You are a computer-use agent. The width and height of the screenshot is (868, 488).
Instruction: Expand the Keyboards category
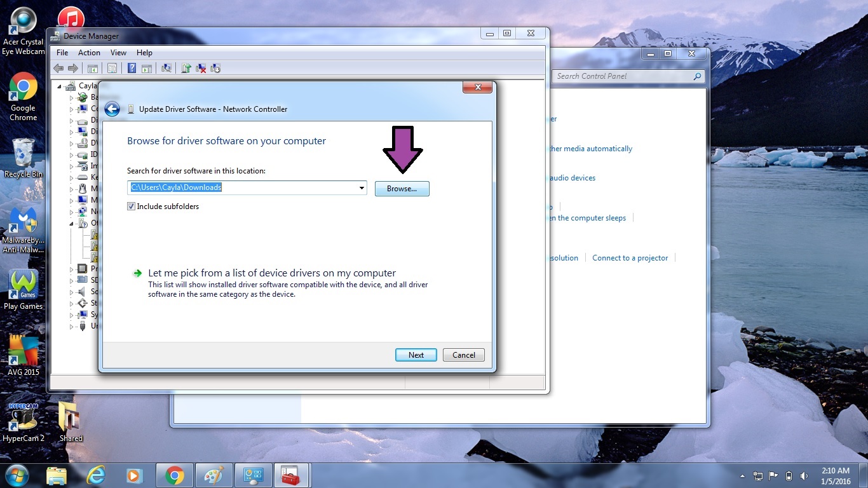point(71,178)
